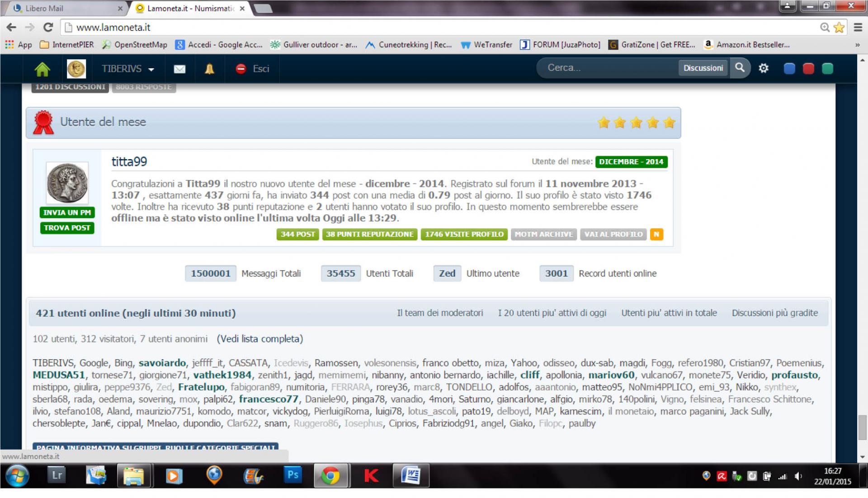Choose the green theme color swatch
Image resolution: width=868 pixels, height=498 pixels.
point(827,68)
